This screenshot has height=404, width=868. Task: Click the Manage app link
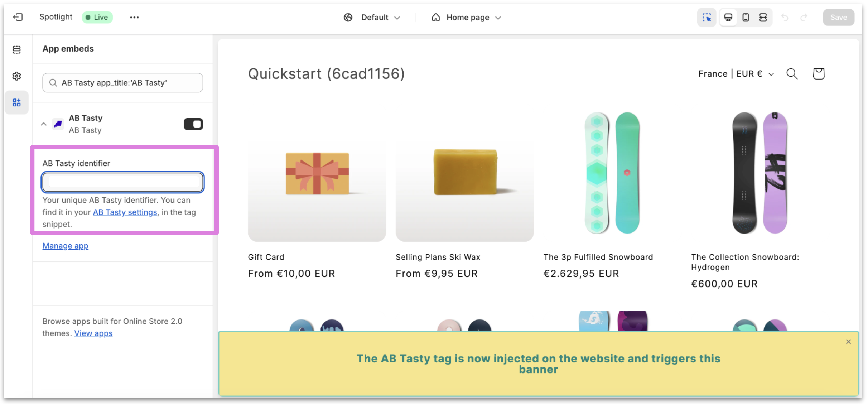coord(65,246)
